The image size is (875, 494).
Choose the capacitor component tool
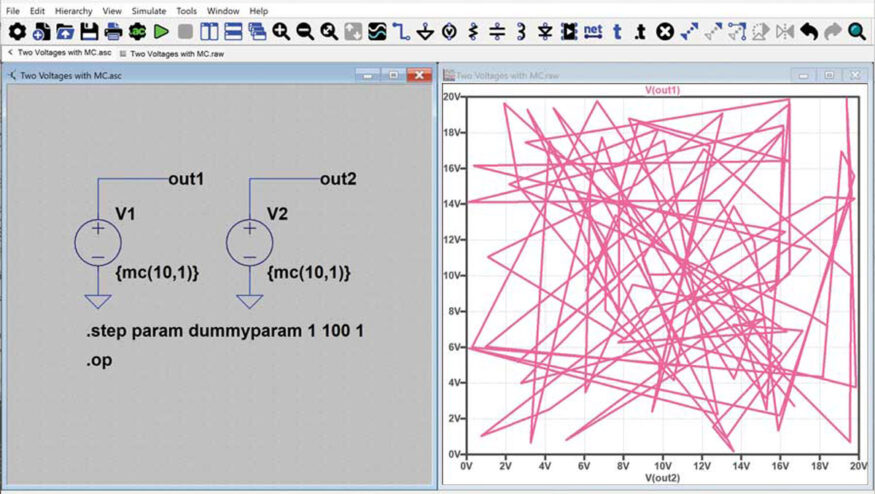[x=497, y=32]
